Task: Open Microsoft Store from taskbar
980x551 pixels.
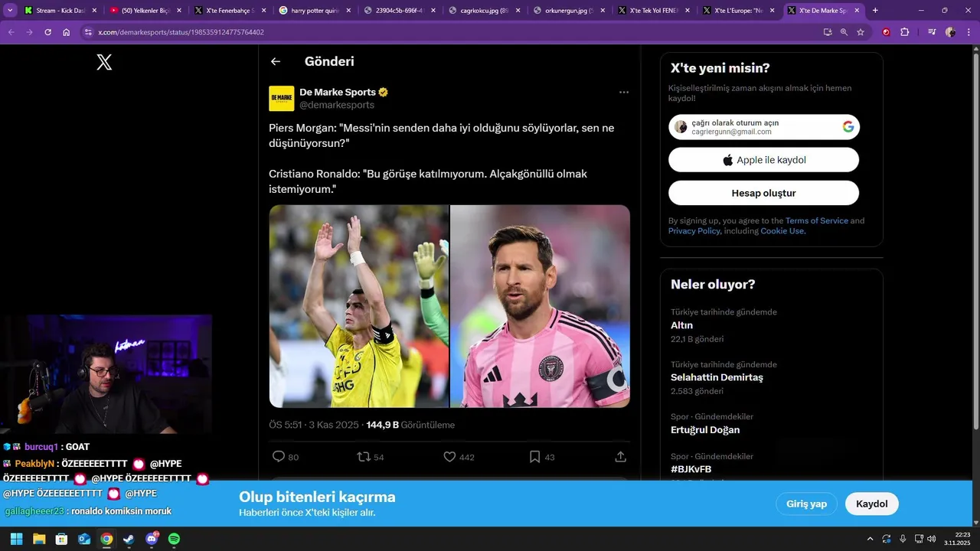Action: (61, 539)
